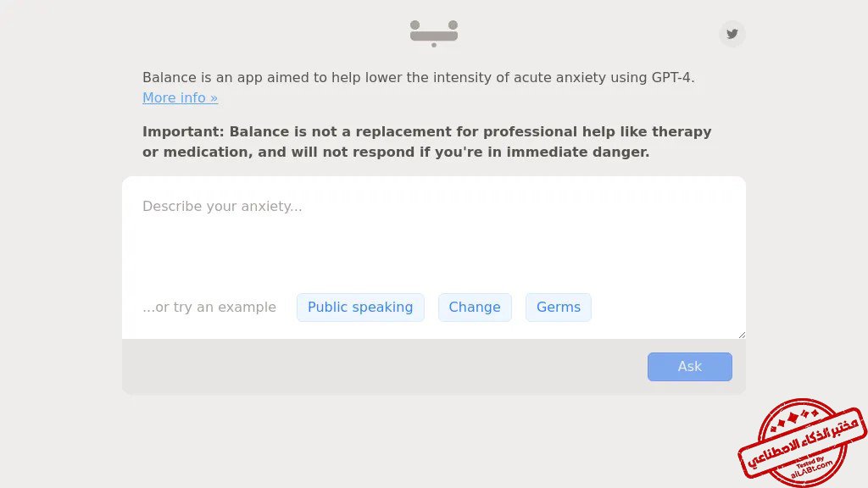Screen dimensions: 868x488
Task: Focus the Describe your anxiety field
Action: pos(432,237)
